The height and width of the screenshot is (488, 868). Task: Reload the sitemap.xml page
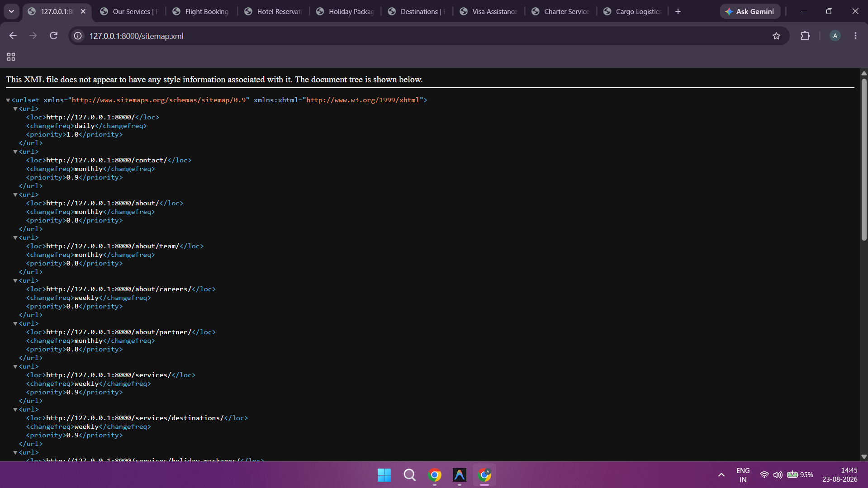[53, 36]
